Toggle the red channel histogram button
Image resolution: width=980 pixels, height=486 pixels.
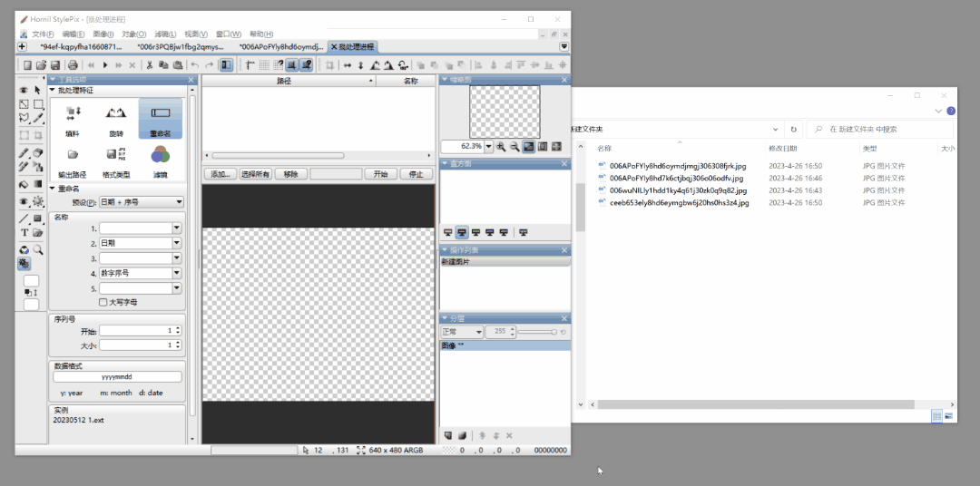pyautogui.click(x=462, y=232)
